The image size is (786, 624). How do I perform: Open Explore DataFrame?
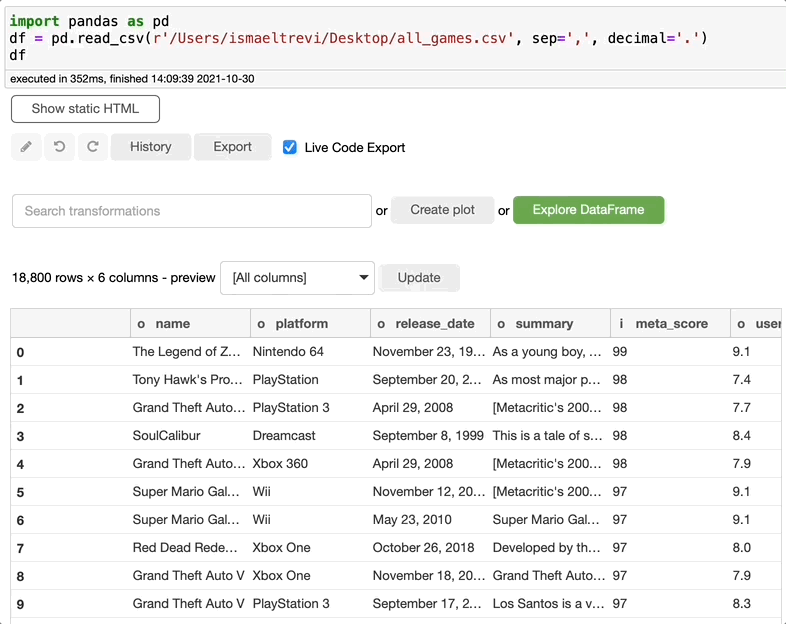point(588,210)
